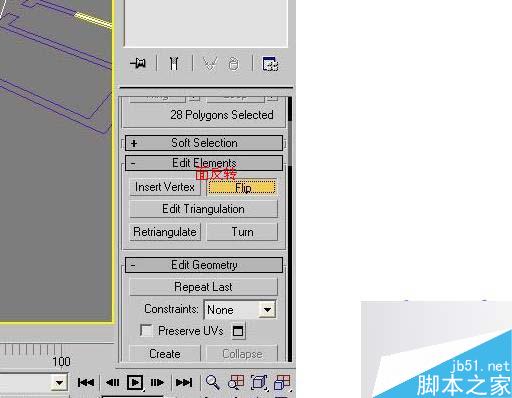Collapse the Edit Elements rollout
The width and height of the screenshot is (512, 398).
[x=204, y=163]
